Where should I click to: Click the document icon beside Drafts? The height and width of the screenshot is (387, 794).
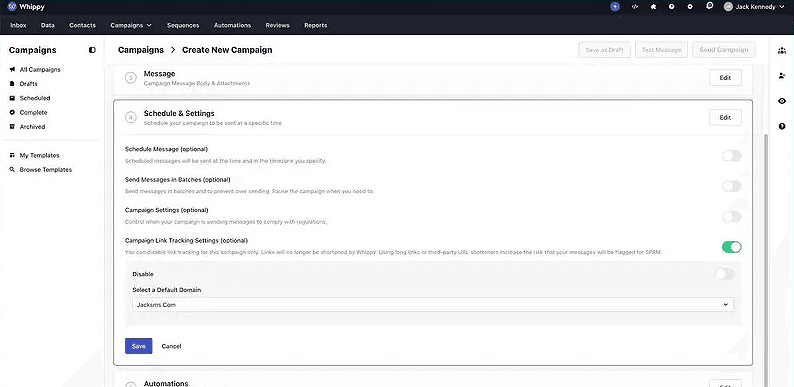12,84
